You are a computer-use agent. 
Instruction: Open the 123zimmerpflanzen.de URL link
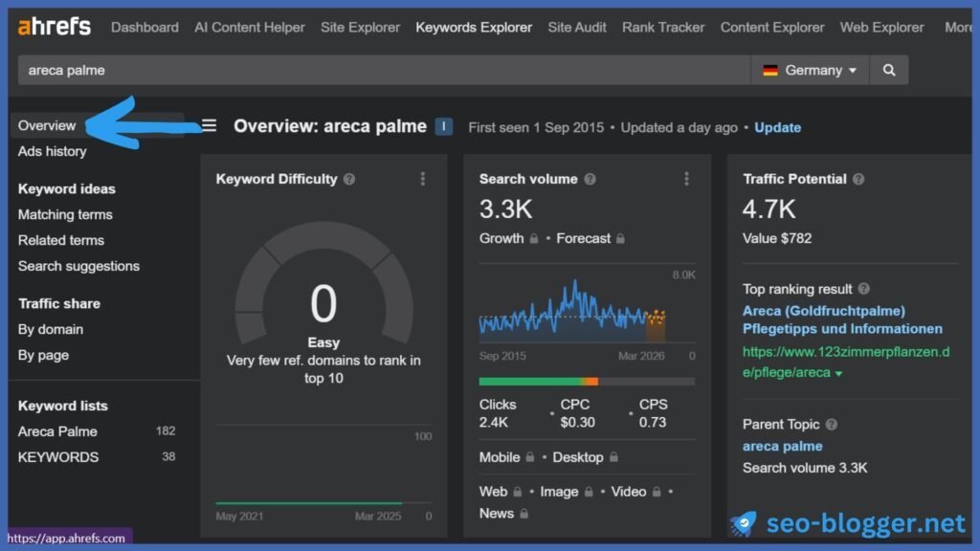(846, 363)
